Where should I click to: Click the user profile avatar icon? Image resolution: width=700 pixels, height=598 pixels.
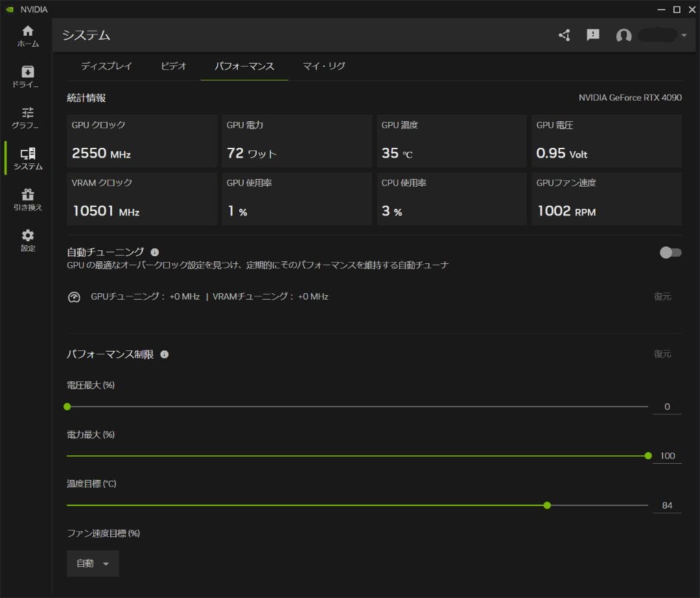(x=624, y=36)
